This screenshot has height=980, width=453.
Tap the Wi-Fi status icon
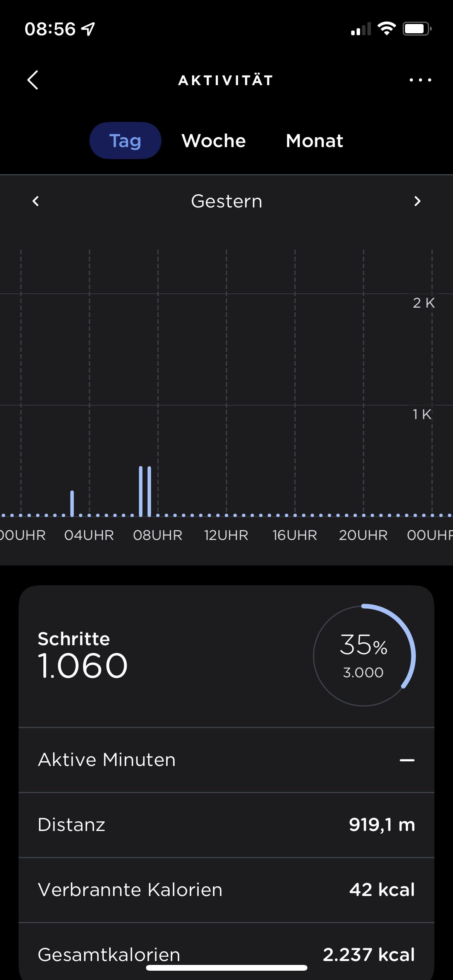click(x=386, y=29)
